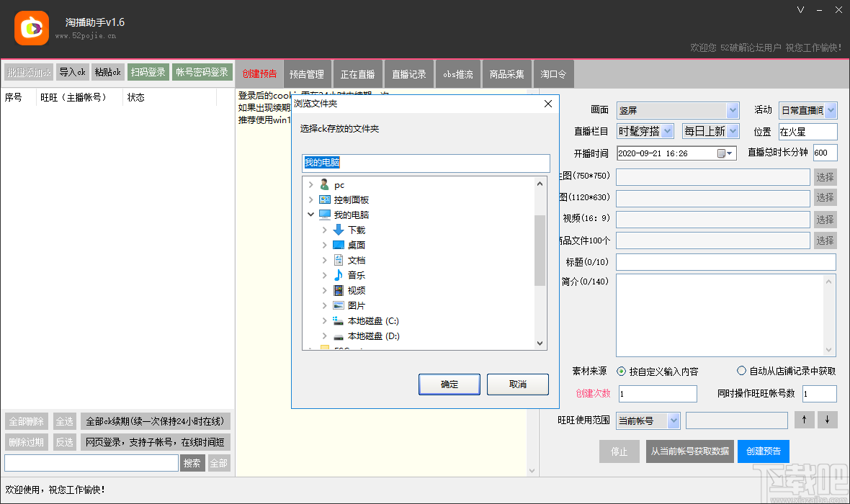Click the 位置 在火星 field
This screenshot has width=850, height=504.
tap(807, 132)
